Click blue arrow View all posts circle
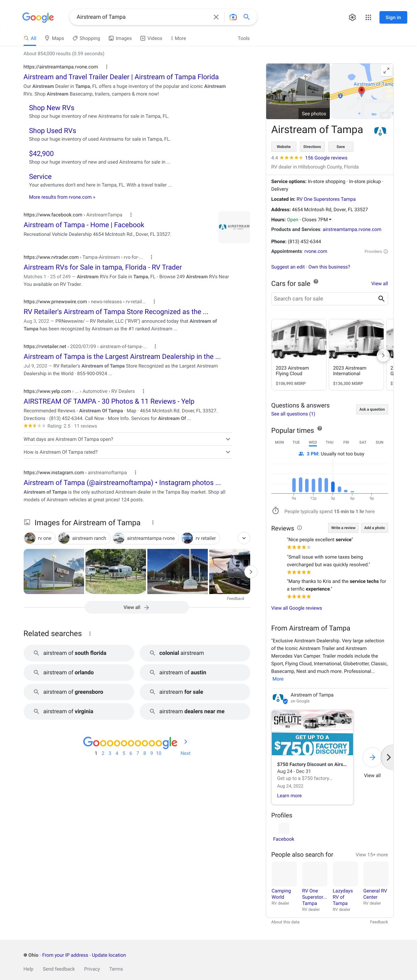The height and width of the screenshot is (980, 417). click(372, 757)
